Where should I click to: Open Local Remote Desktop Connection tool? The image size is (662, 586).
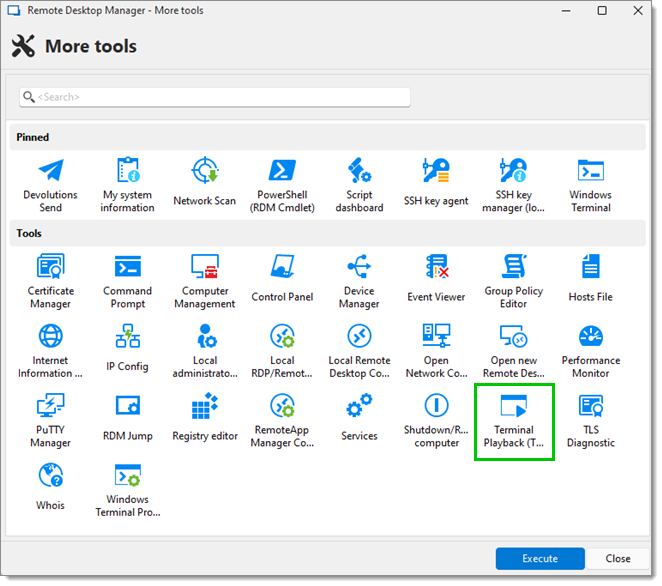tap(359, 350)
